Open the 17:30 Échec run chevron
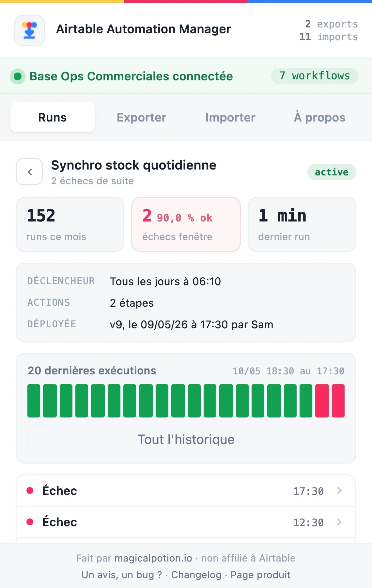Viewport: 372px width, 588px height. [339, 491]
